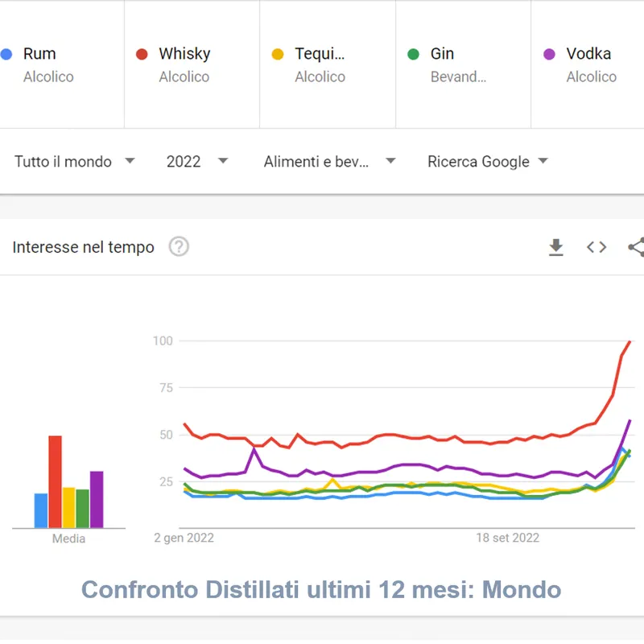Screen dimensions: 644x644
Task: Click the share icon beside embed
Action: click(636, 248)
